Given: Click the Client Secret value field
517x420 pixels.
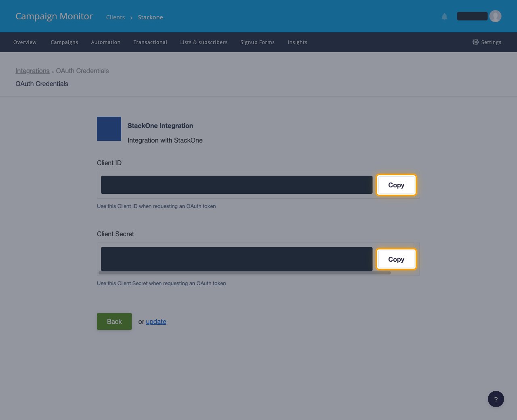Looking at the screenshot, I should point(237,259).
